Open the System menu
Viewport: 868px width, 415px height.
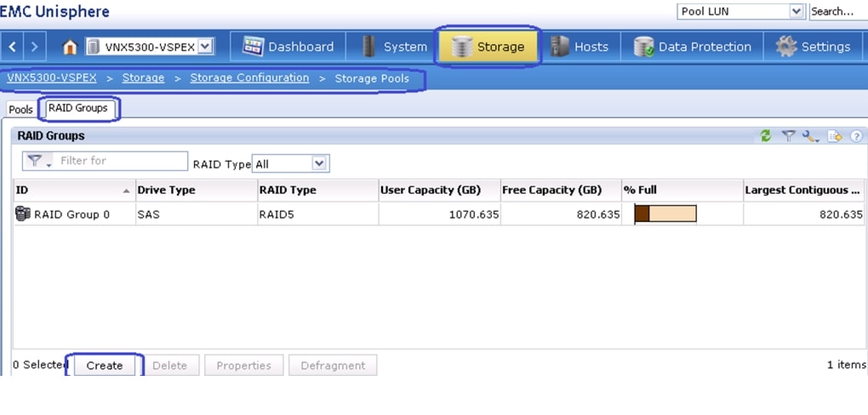click(394, 47)
